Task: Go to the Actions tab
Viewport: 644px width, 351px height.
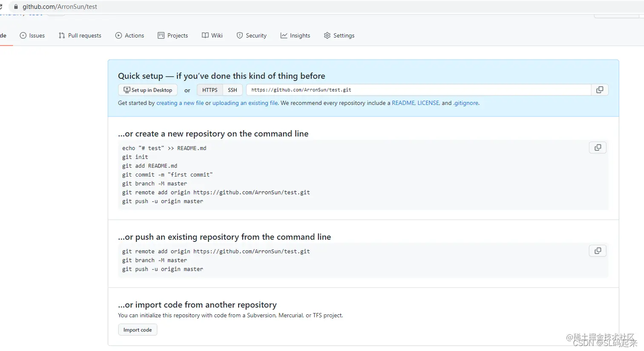Action: point(130,35)
